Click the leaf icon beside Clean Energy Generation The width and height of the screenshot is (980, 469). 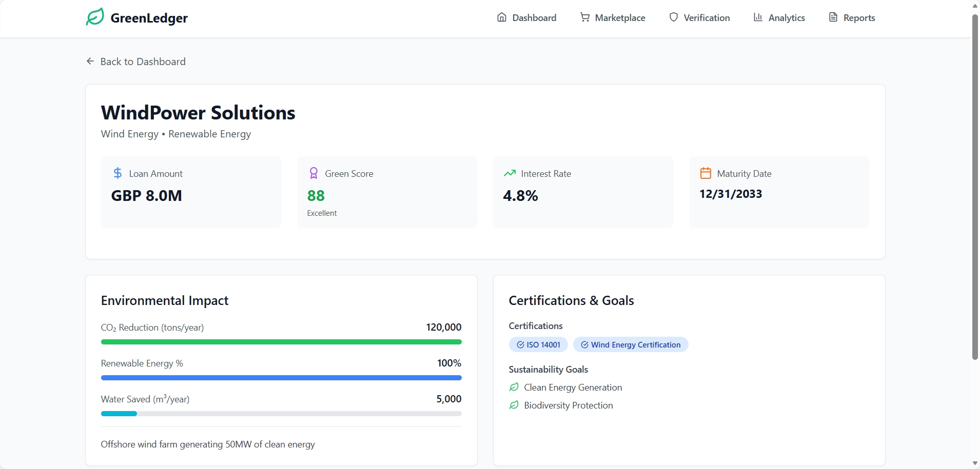[x=514, y=387]
